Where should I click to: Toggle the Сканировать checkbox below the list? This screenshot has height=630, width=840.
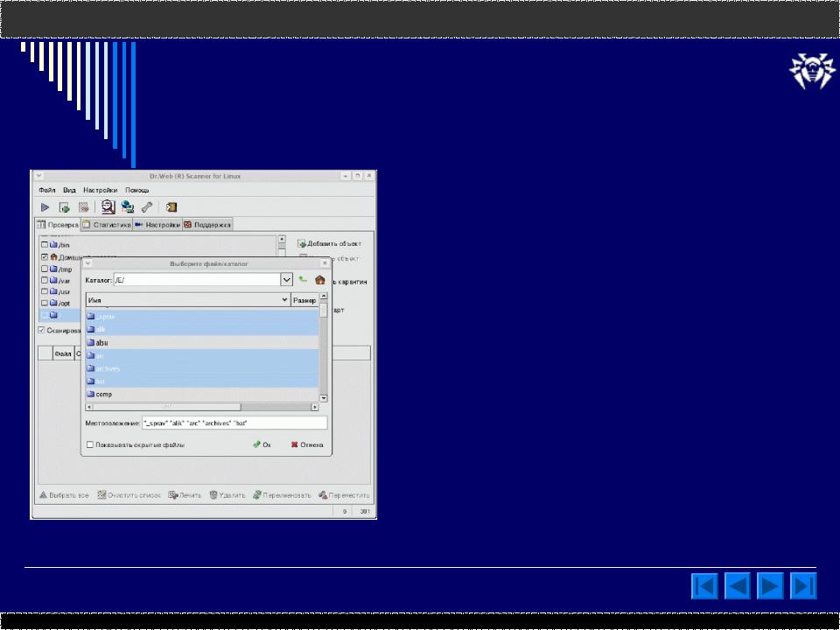point(41,330)
